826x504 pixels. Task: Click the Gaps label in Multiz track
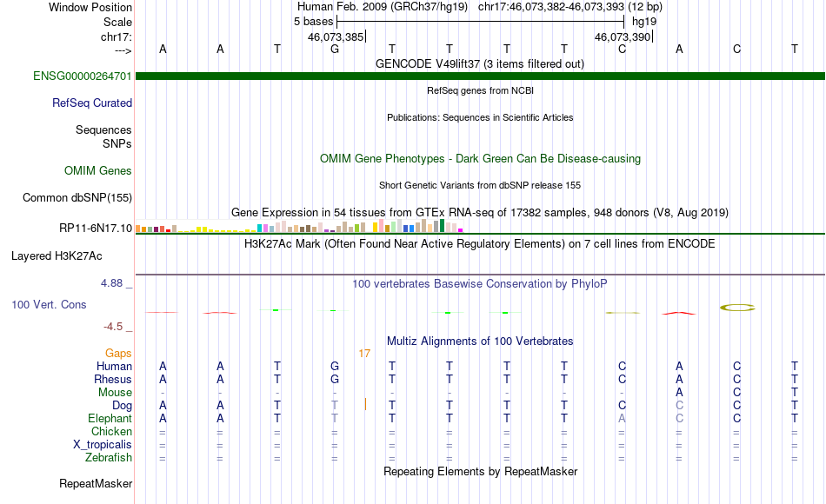click(x=118, y=354)
